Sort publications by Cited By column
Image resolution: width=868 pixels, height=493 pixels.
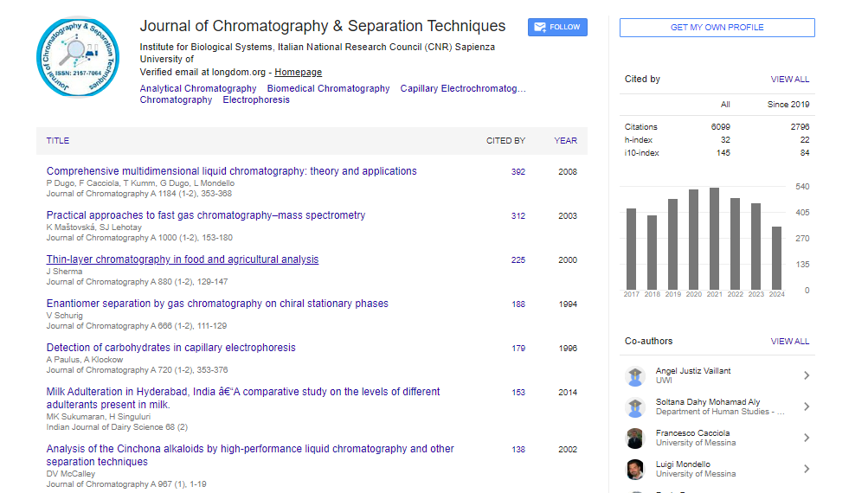505,141
